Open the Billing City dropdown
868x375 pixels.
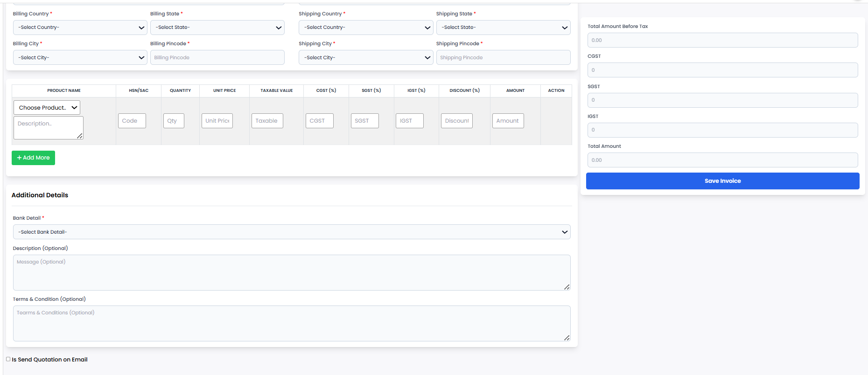[x=80, y=57]
